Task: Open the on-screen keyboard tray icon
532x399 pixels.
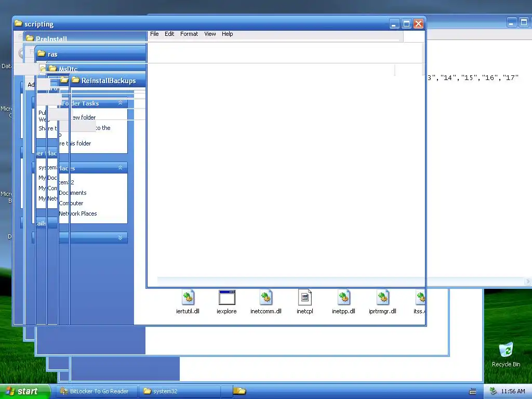Action: pos(472,392)
